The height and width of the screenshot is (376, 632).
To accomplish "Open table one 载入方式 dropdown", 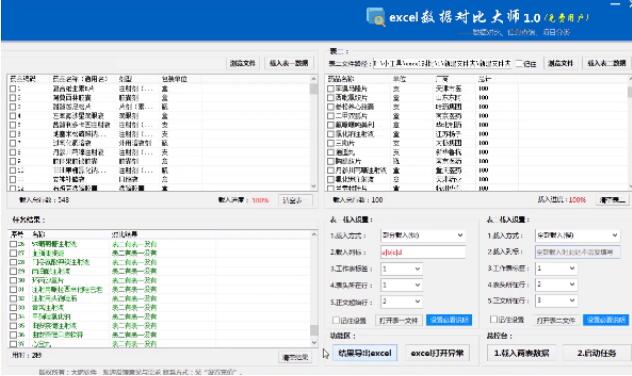I will (x=423, y=235).
